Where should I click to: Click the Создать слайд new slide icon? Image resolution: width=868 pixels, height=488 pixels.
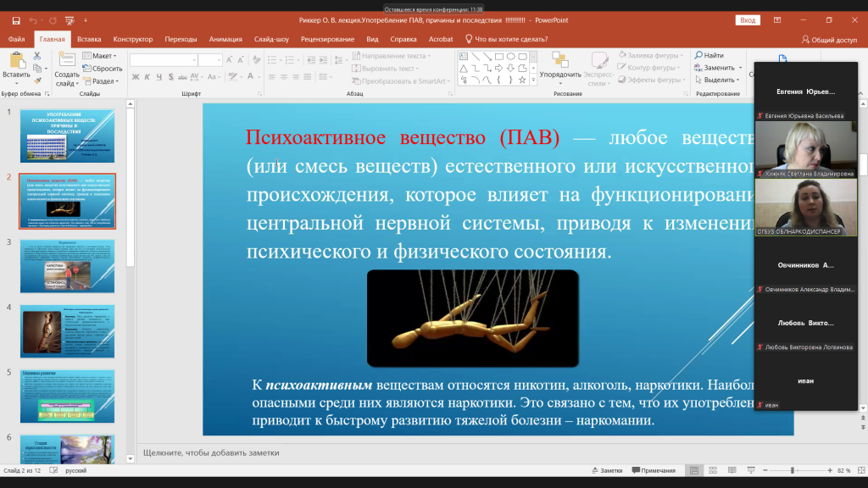(67, 60)
